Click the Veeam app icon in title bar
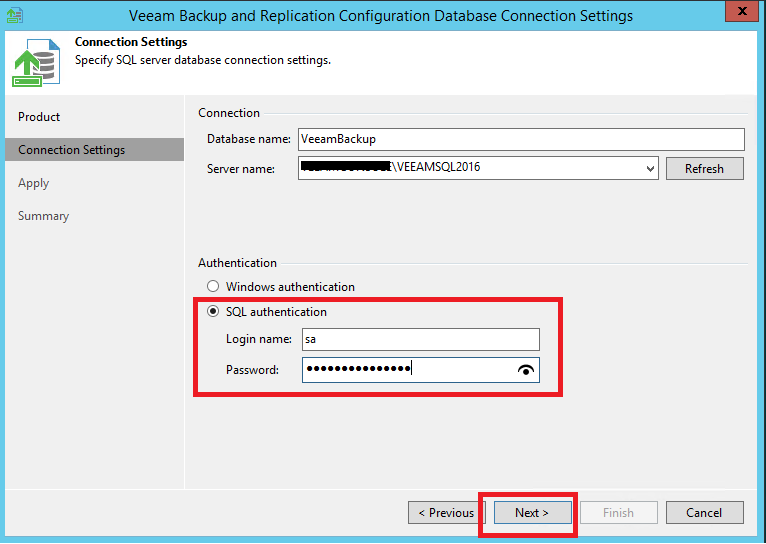Viewport: 766px width, 544px height. pyautogui.click(x=14, y=15)
